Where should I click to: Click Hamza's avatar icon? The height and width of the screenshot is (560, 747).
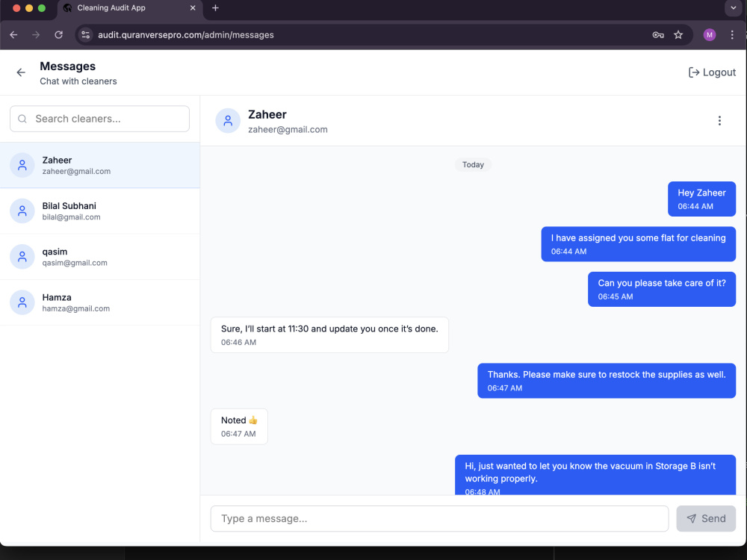pyautogui.click(x=22, y=302)
